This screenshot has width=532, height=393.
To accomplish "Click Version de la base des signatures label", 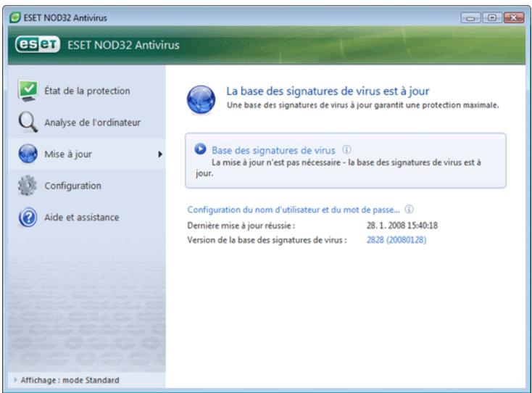I will 267,240.
